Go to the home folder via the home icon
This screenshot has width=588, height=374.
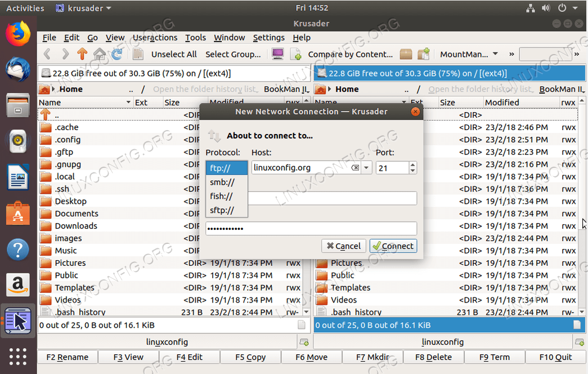(100, 54)
